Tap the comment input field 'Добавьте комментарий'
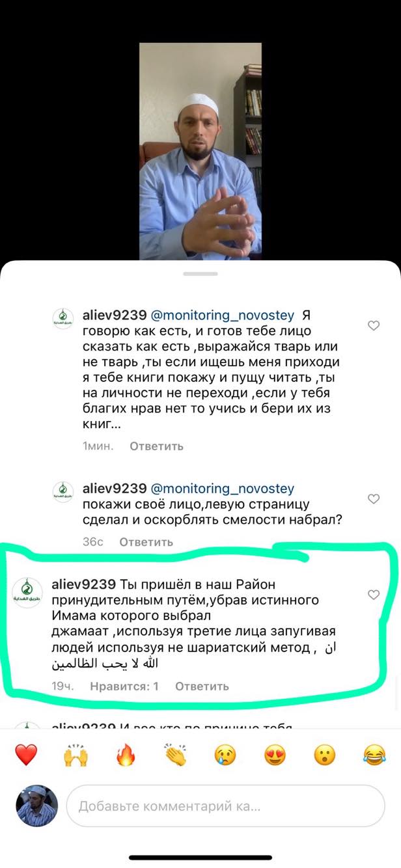Image resolution: width=401 pixels, height=868 pixels. click(x=226, y=807)
